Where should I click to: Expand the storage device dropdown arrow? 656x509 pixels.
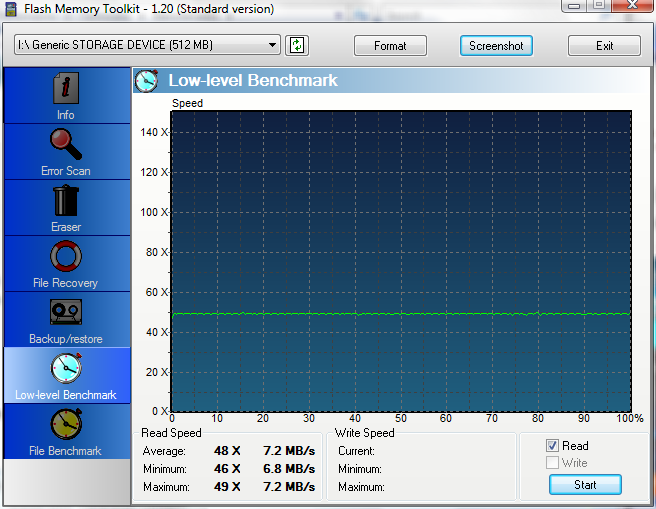tap(273, 45)
